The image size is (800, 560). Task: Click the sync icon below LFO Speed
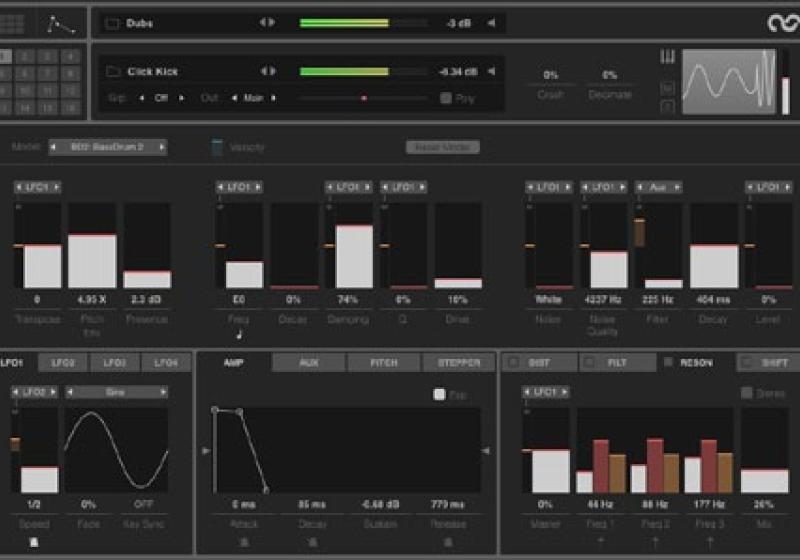pyautogui.click(x=34, y=542)
